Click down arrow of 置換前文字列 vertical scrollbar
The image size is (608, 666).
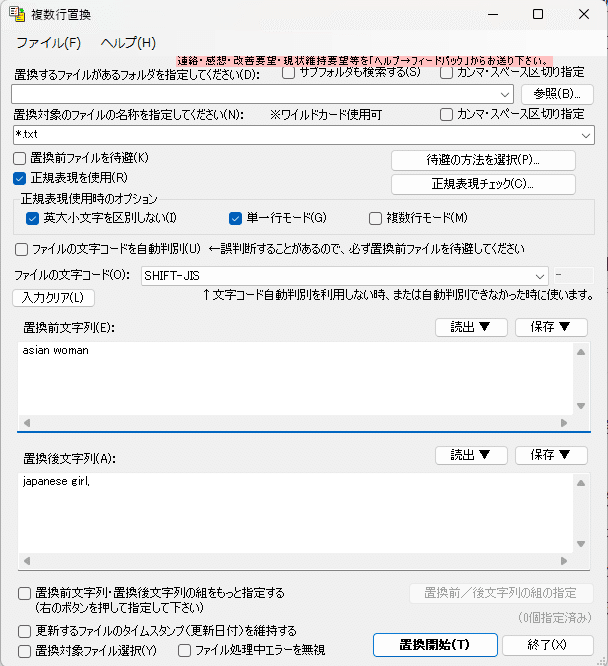pyautogui.click(x=581, y=406)
